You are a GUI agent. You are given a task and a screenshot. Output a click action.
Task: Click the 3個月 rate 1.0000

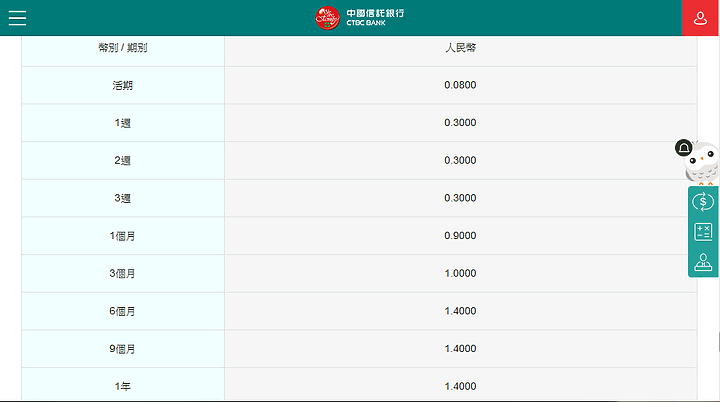pyautogui.click(x=460, y=273)
